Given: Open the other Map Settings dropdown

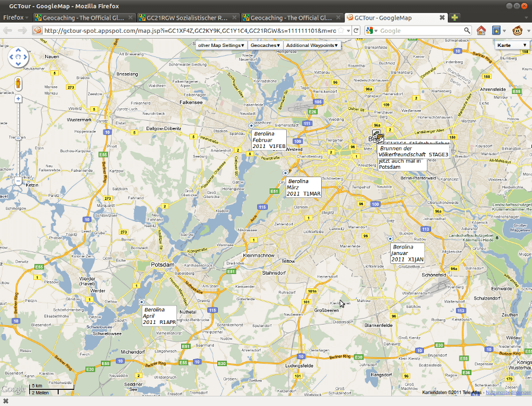Looking at the screenshot, I should pos(221,45).
